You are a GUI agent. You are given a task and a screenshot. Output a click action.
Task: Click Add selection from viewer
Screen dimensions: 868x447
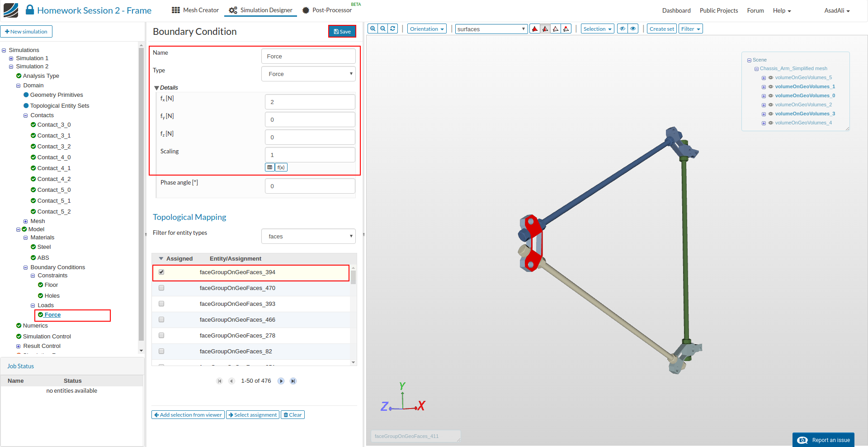(x=188, y=415)
